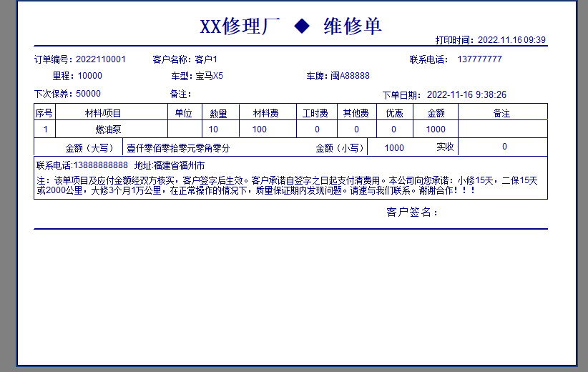This screenshot has width=588, height=372.
Task: Click order date 2022-11-16 9:38:26
Action: tap(466, 94)
